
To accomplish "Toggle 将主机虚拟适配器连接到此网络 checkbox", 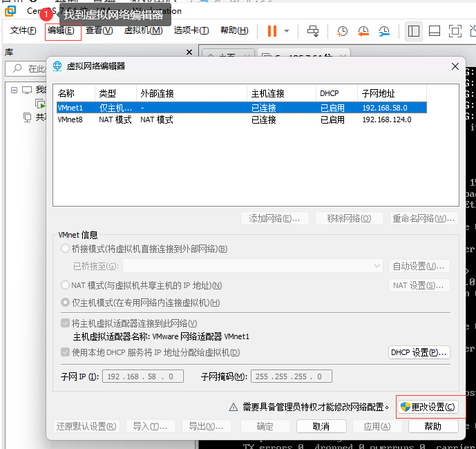I will tap(65, 323).
